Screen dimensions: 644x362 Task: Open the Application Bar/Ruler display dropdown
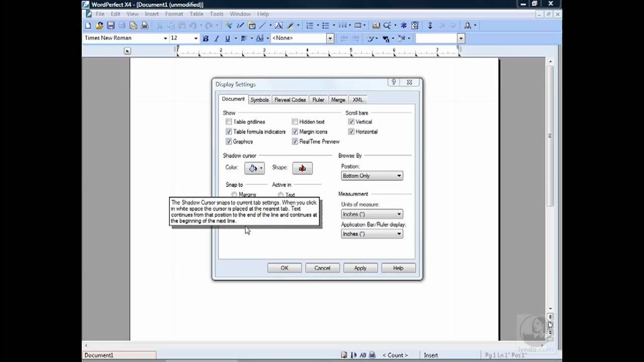point(372,234)
